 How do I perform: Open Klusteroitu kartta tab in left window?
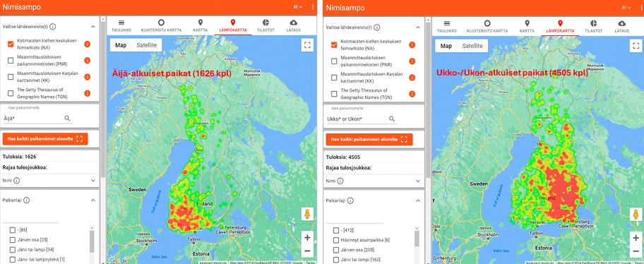tap(161, 26)
